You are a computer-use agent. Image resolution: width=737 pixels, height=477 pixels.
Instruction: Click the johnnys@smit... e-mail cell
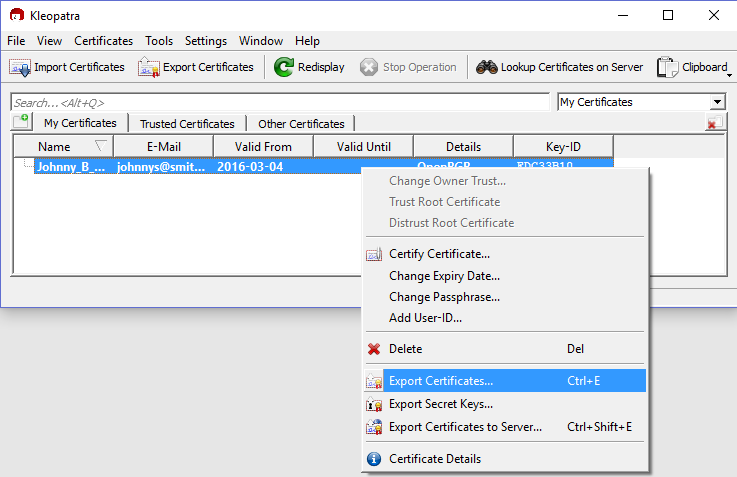(161, 167)
